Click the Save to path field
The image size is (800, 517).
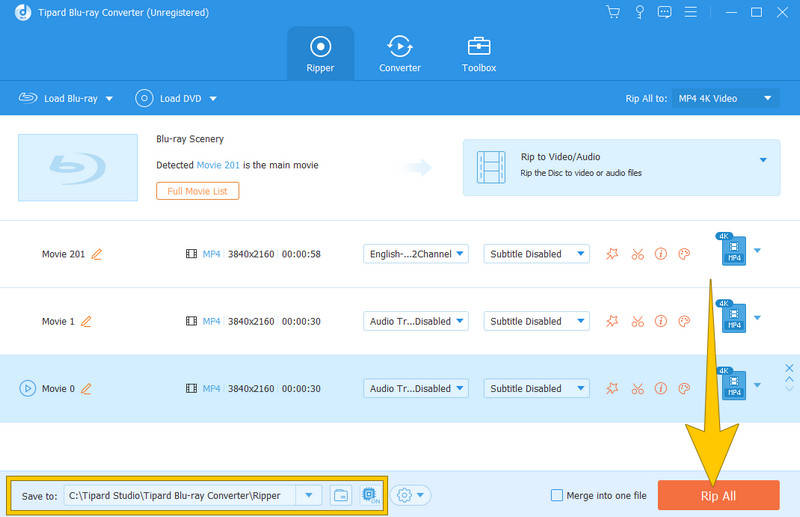pyautogui.click(x=180, y=495)
